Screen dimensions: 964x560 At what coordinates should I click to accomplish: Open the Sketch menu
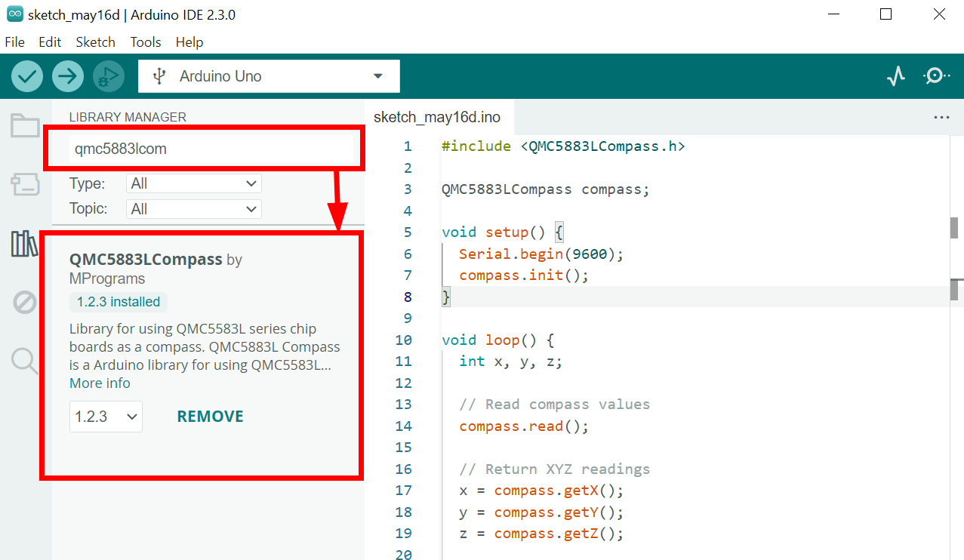(95, 42)
